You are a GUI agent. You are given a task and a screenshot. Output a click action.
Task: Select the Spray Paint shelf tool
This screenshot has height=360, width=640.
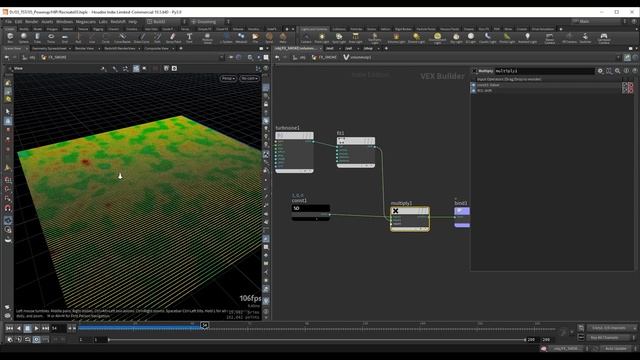(x=173, y=38)
